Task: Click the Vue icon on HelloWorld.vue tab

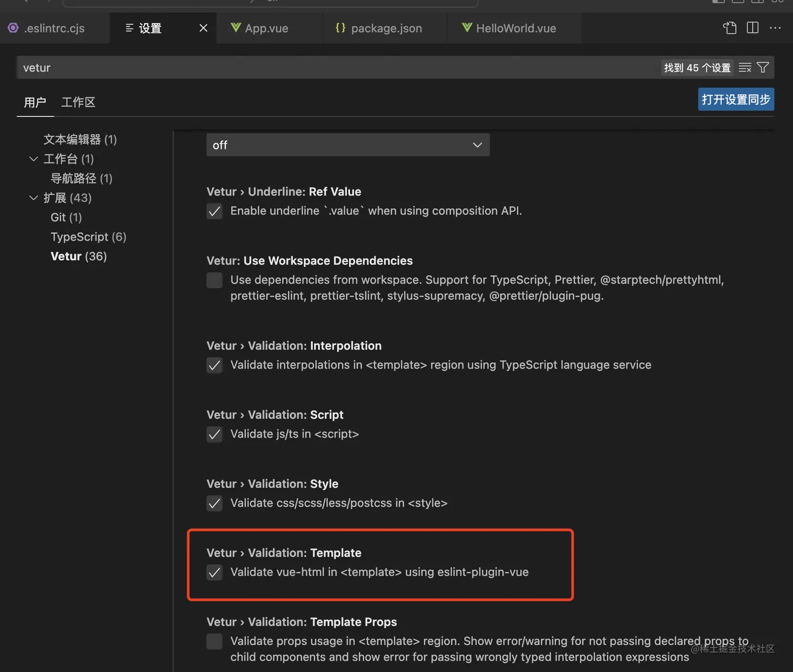Action: pyautogui.click(x=467, y=27)
